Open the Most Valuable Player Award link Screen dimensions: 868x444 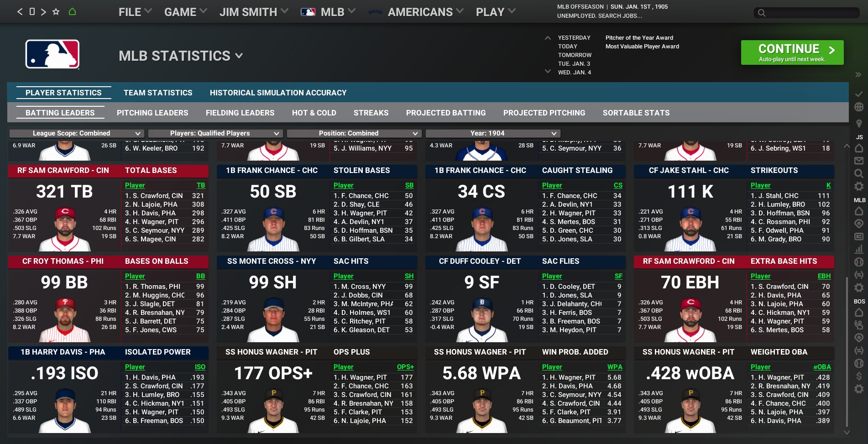click(x=642, y=47)
